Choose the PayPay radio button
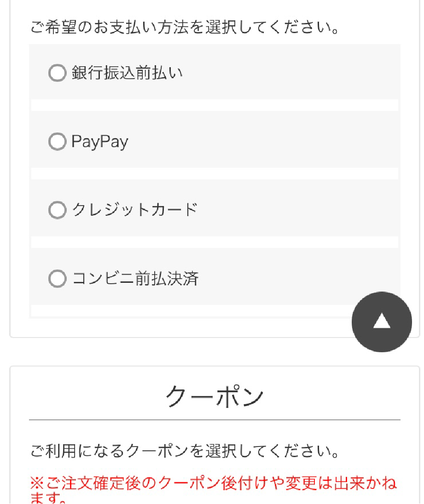 point(57,142)
